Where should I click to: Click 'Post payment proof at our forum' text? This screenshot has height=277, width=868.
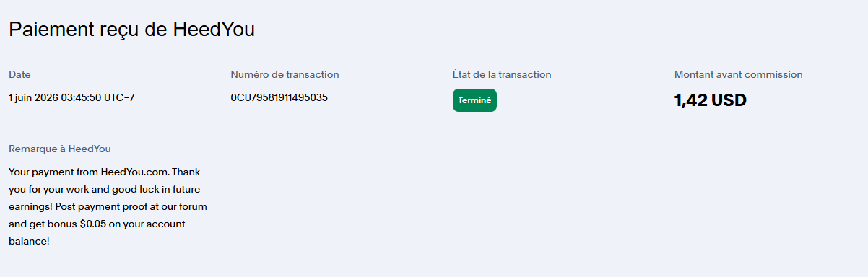pos(134,207)
